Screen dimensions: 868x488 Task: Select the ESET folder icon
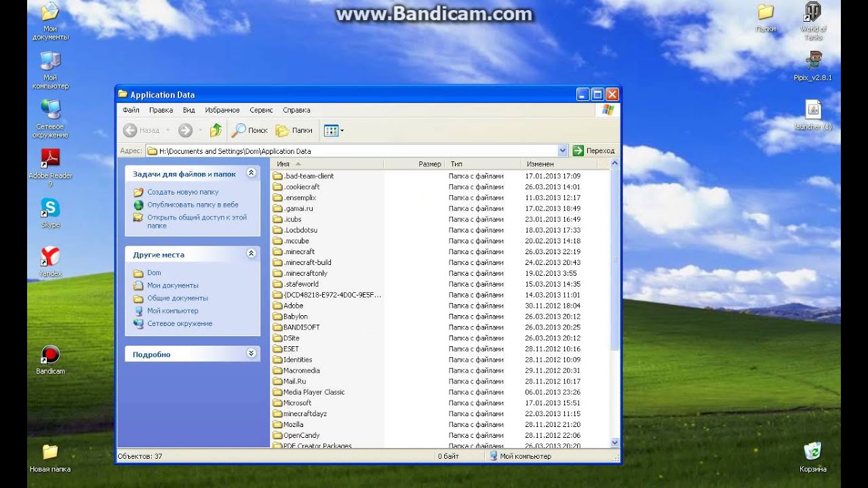pyautogui.click(x=277, y=349)
